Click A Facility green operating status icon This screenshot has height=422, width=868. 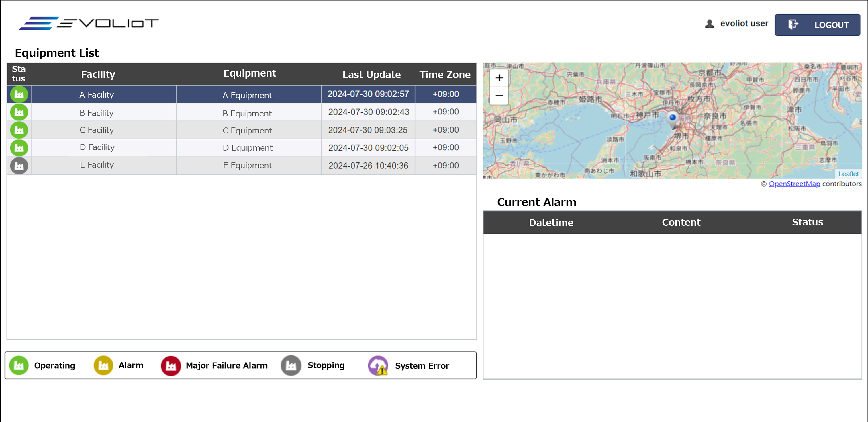pos(19,94)
